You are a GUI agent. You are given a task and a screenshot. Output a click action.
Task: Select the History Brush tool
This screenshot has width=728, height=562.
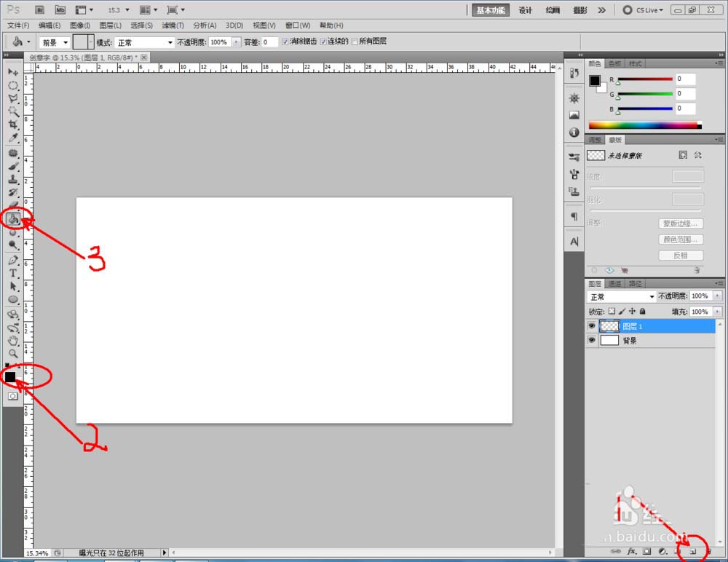click(13, 192)
